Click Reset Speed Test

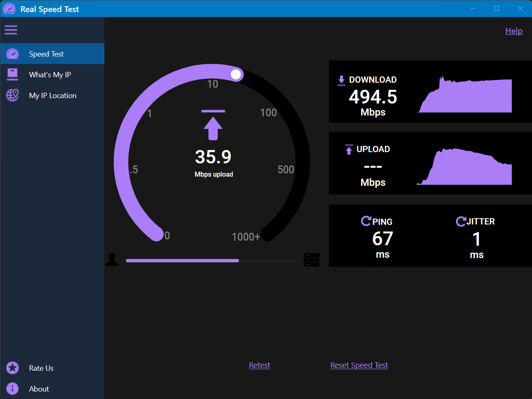pos(359,365)
